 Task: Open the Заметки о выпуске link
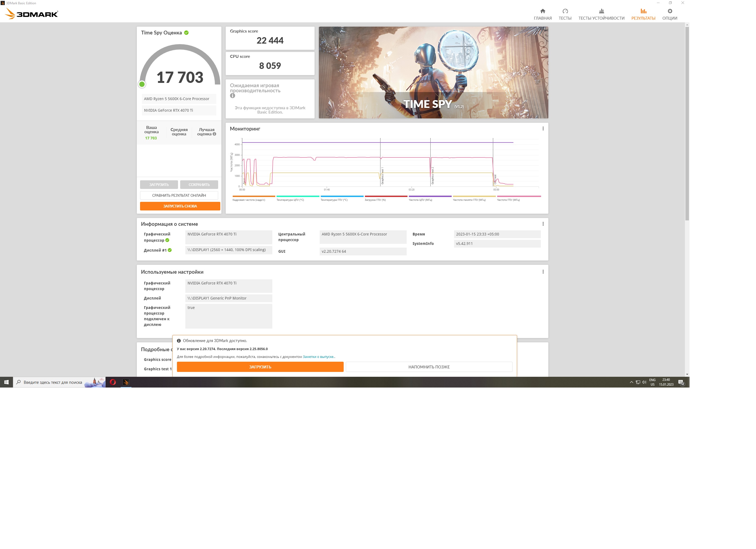(x=318, y=357)
